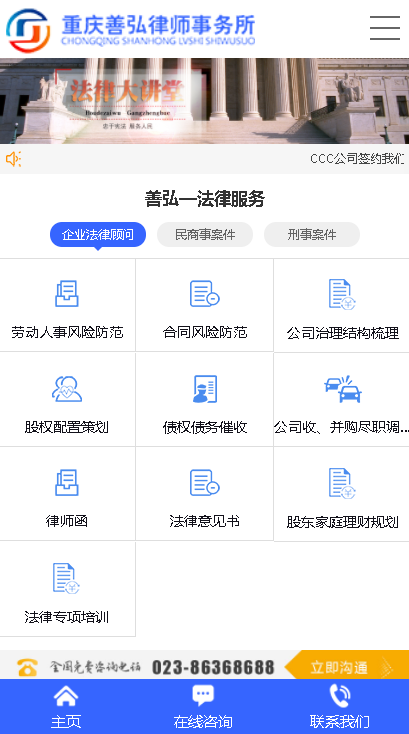Click the chat bubble icon
The image size is (409, 734).
click(203, 696)
